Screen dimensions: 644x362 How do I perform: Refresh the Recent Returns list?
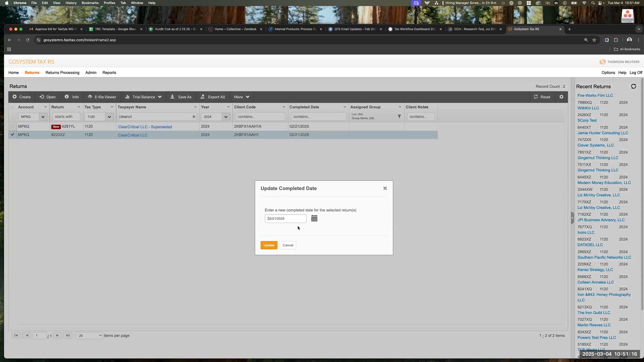coord(633,86)
